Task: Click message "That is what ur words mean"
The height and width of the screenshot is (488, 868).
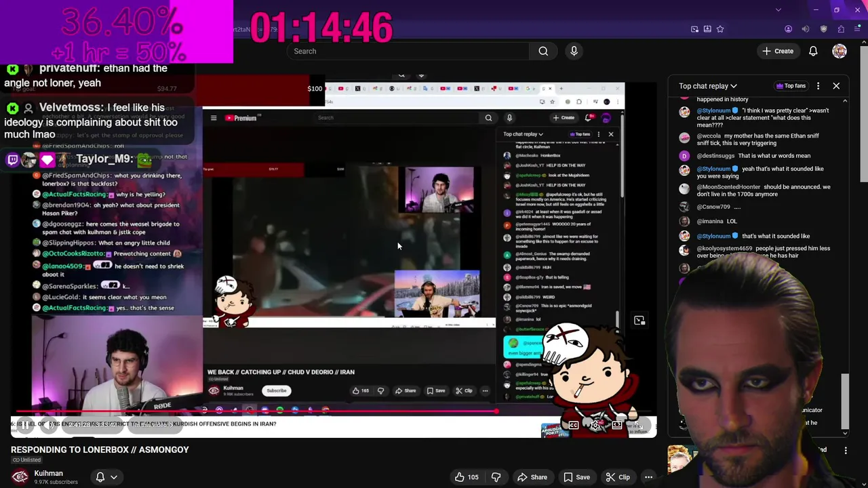Action: 774,156
